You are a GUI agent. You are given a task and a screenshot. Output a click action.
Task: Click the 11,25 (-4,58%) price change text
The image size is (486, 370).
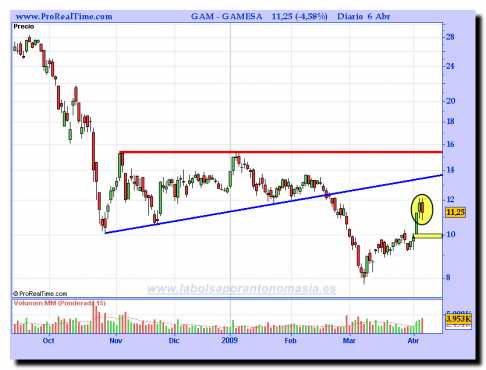coord(299,16)
